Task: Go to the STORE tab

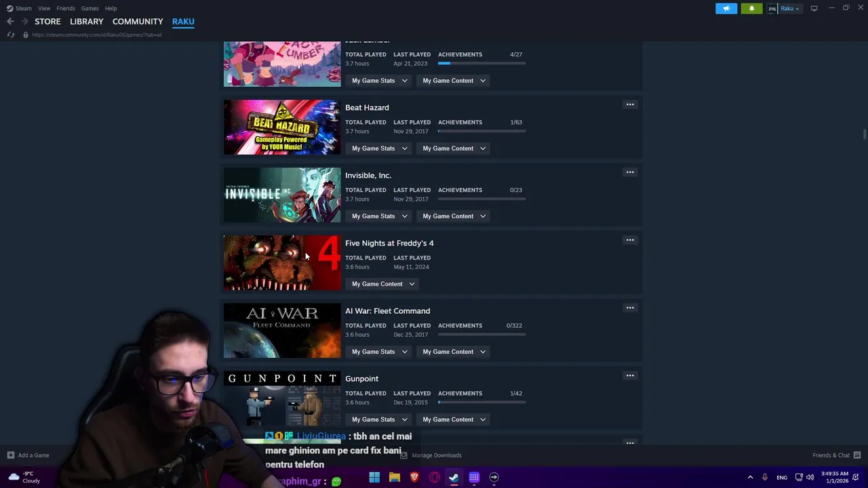Action: 47,22
